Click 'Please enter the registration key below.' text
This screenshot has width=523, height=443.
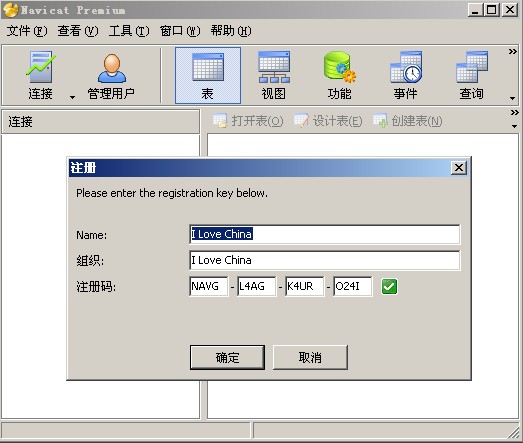pos(172,193)
